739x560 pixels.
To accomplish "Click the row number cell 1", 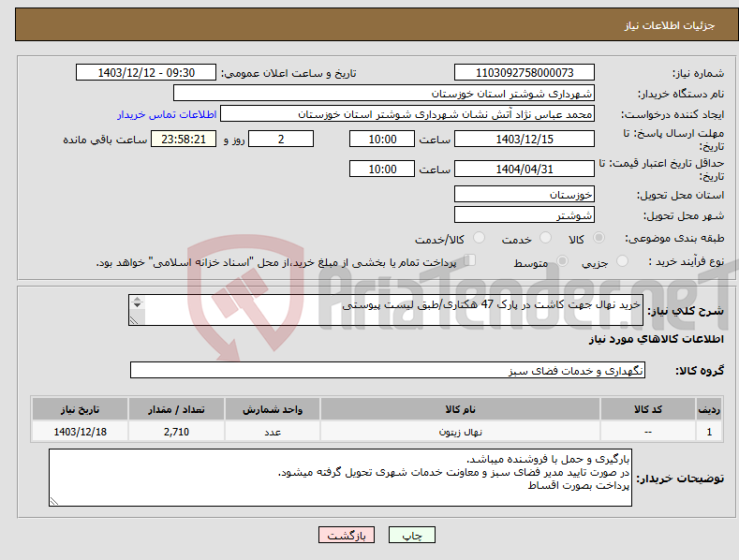I will point(709,432).
